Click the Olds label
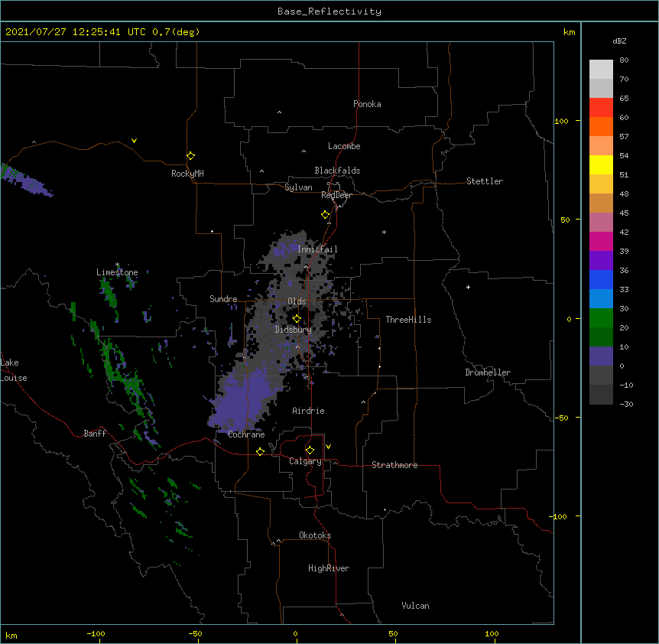This screenshot has height=644, width=659. [297, 301]
